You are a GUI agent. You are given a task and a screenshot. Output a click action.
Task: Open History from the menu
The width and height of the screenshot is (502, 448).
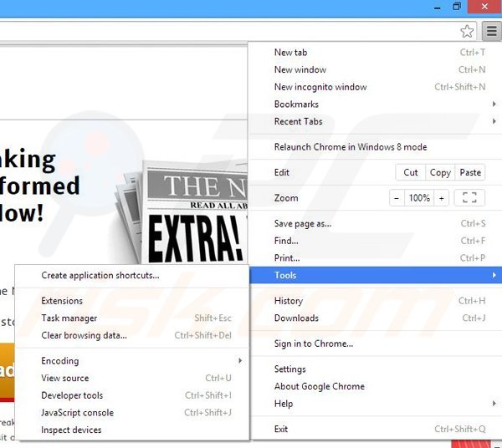[x=376, y=301]
